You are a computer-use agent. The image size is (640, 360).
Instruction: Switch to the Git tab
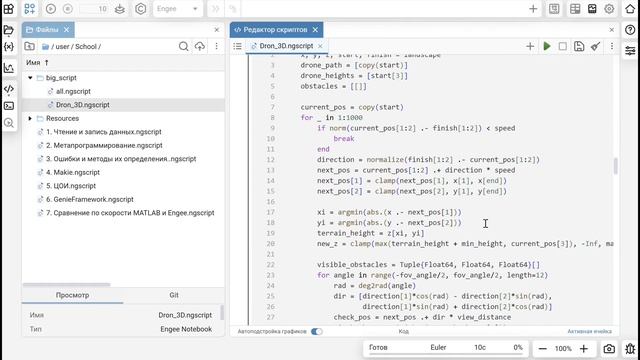tap(174, 295)
